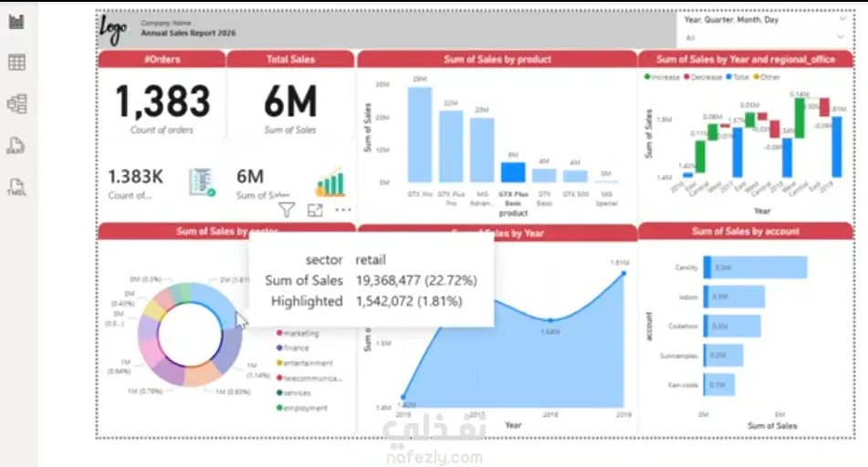868x467 pixels.
Task: Select Sum of Sales by product header
Action: click(497, 59)
